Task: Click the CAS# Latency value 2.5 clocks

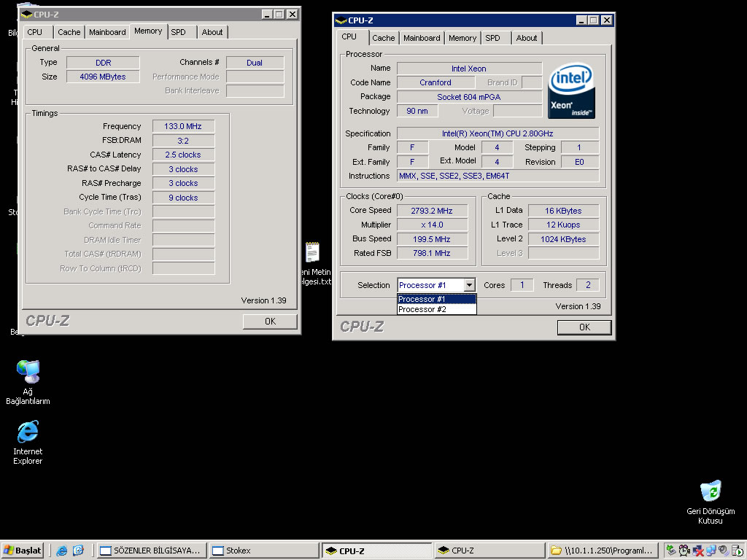Action: (183, 155)
